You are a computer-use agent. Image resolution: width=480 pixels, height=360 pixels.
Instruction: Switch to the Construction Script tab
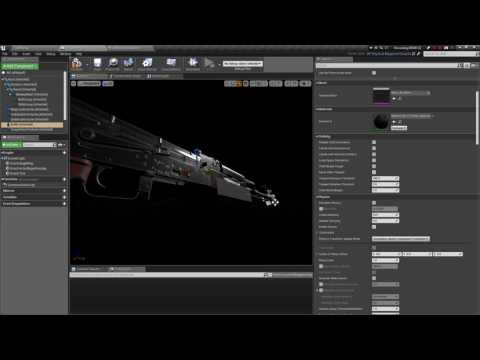point(128,76)
